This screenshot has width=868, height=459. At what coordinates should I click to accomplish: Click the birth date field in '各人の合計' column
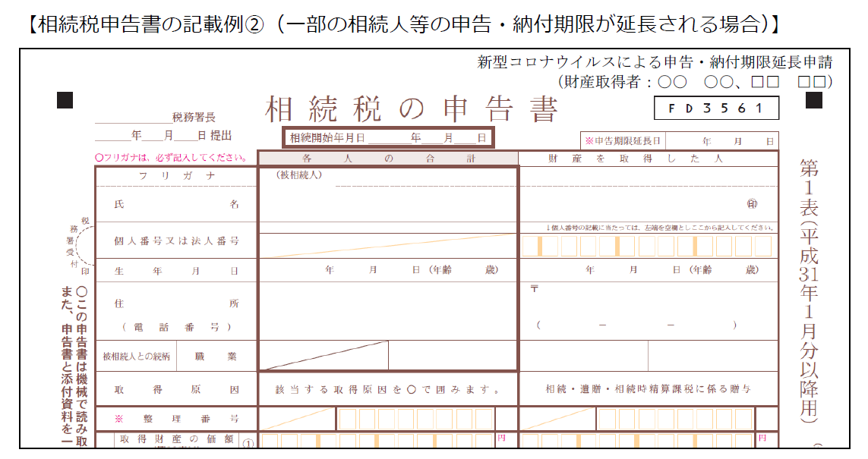tap(388, 270)
